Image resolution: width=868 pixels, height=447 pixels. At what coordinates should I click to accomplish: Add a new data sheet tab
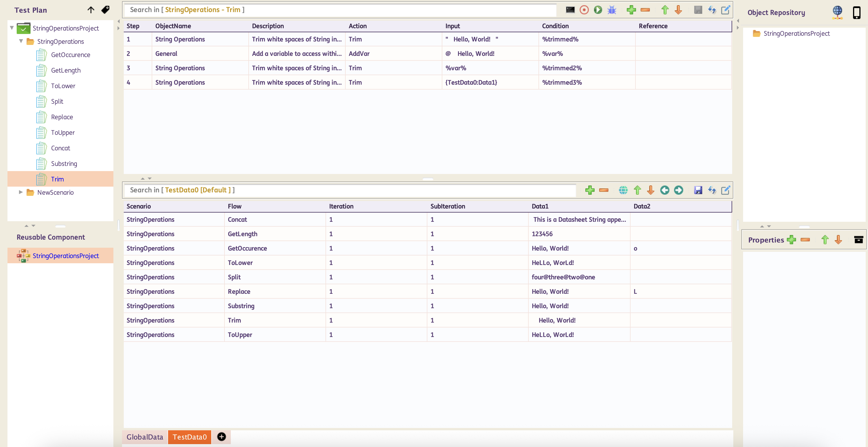pyautogui.click(x=221, y=437)
